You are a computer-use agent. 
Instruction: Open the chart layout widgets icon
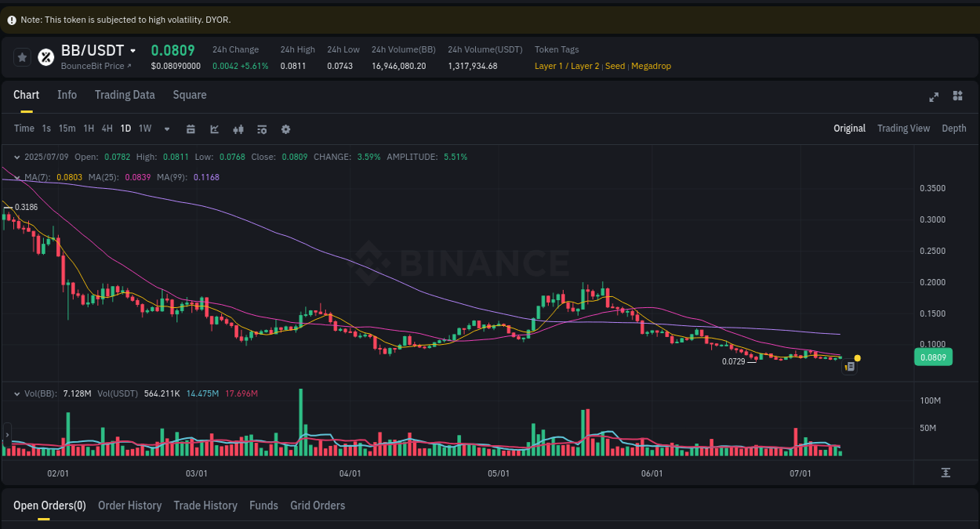coord(957,96)
